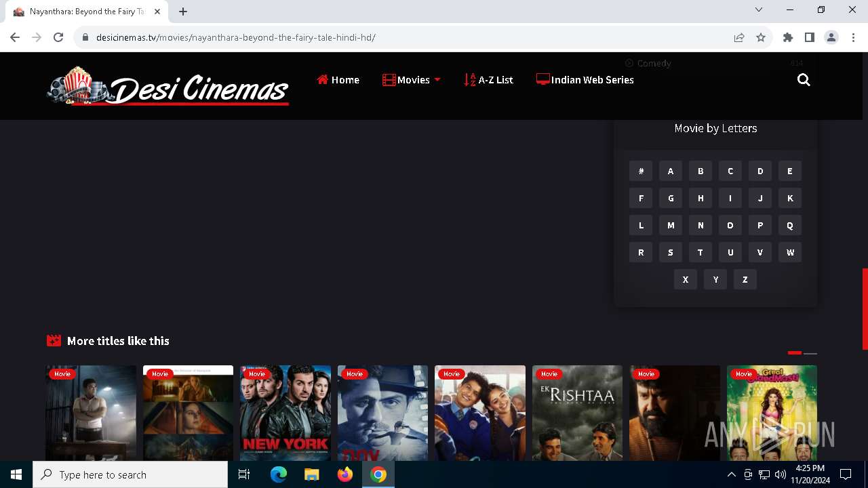Filter movies by letter S
Viewport: 868px width, 488px height.
click(671, 253)
